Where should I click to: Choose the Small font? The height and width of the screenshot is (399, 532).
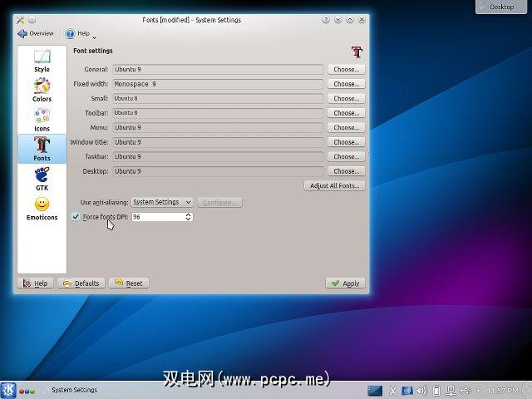point(346,98)
